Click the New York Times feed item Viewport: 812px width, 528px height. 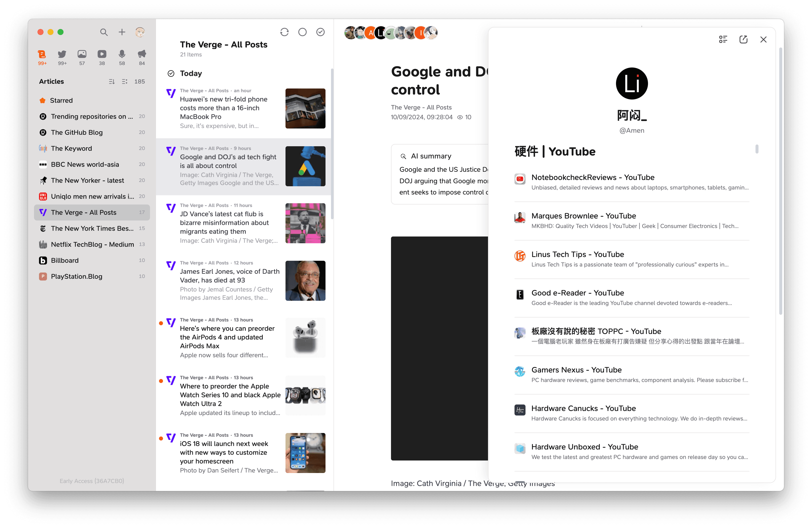(x=92, y=228)
